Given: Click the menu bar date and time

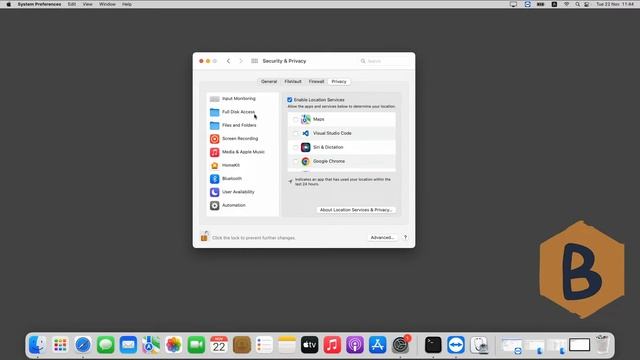Looking at the screenshot, I should click(x=615, y=4).
